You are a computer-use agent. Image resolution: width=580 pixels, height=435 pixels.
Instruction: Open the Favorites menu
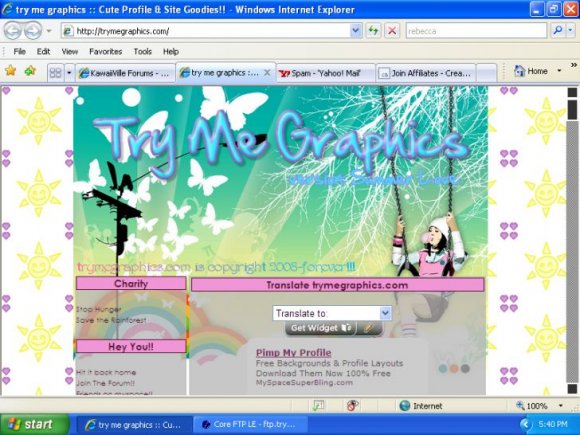point(105,51)
